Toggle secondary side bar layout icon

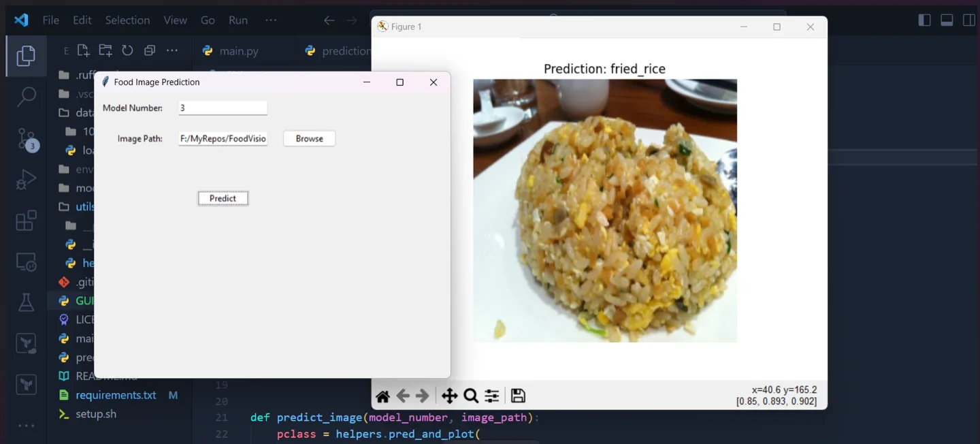969,20
